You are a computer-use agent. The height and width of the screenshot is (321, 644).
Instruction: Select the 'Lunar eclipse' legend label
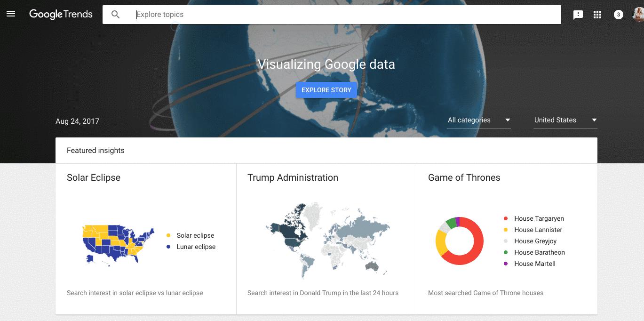click(196, 247)
